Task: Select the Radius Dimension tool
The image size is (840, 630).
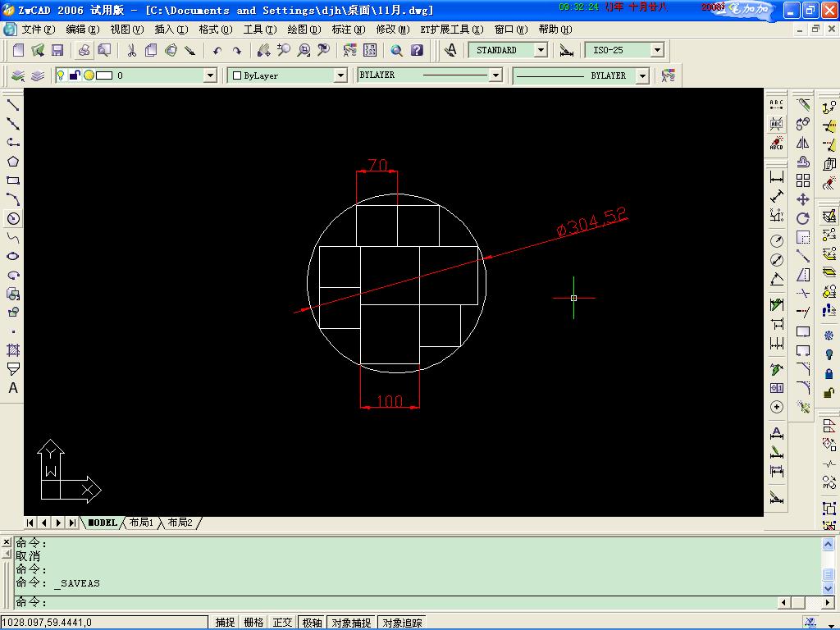Action: click(776, 241)
